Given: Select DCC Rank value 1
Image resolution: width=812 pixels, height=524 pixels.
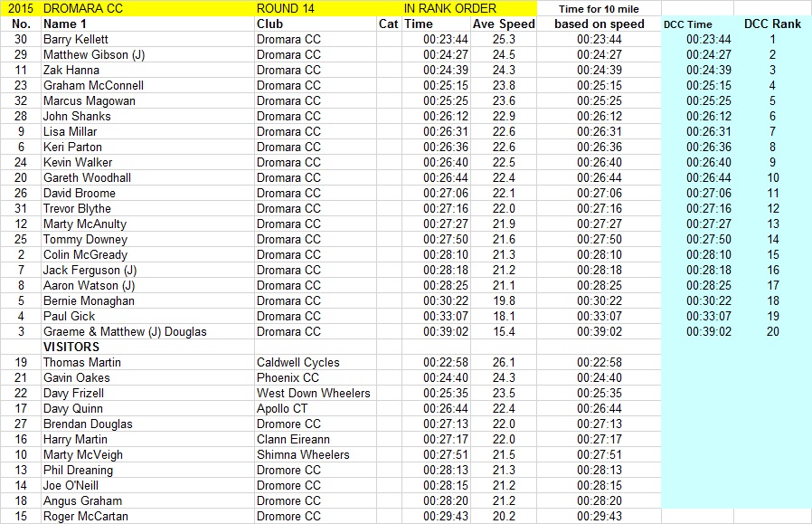Looking at the screenshot, I should point(772,40).
